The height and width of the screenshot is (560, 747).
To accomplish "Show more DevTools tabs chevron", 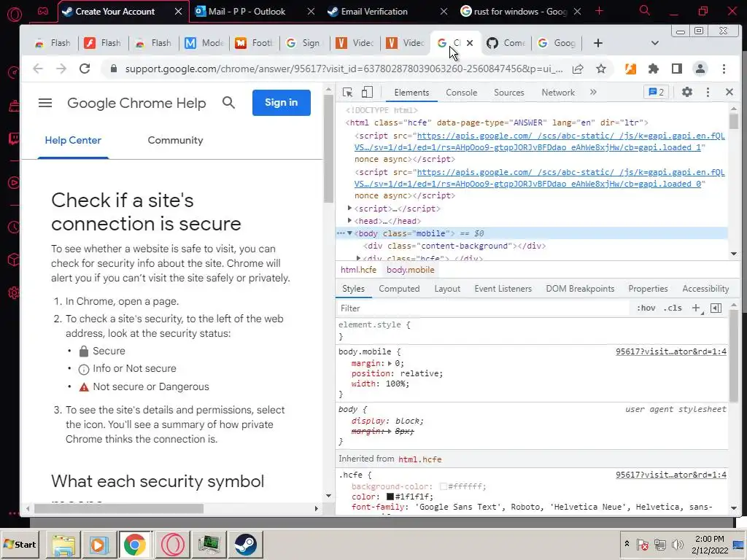I will point(593,93).
